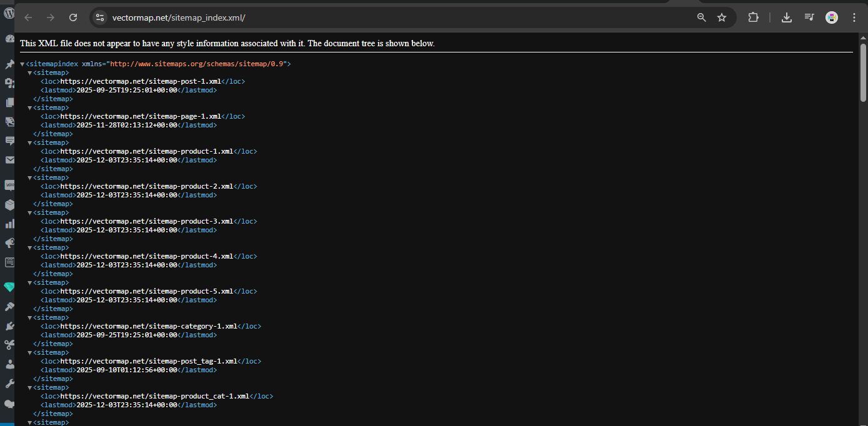The height and width of the screenshot is (426, 868).
Task: Click the address bar URL field
Action: pyautogui.click(x=375, y=17)
